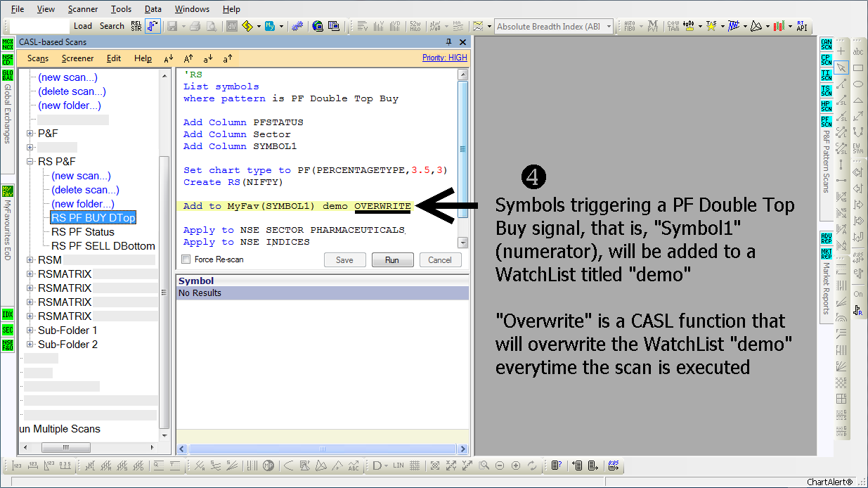Image resolution: width=868 pixels, height=488 pixels.
Task: Click the REL STR relative strength icon
Action: click(136, 26)
